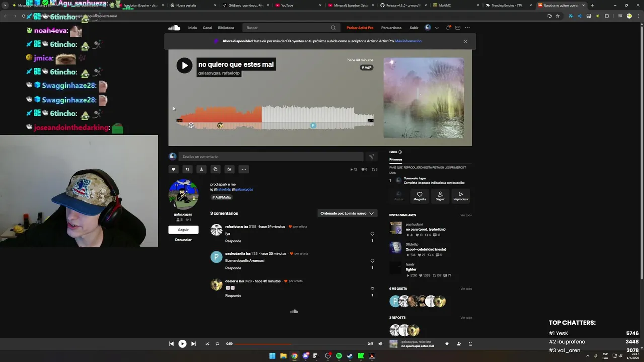Viewport: 644px width, 362px height.
Task: Click Subir upload link
Action: coord(414,28)
